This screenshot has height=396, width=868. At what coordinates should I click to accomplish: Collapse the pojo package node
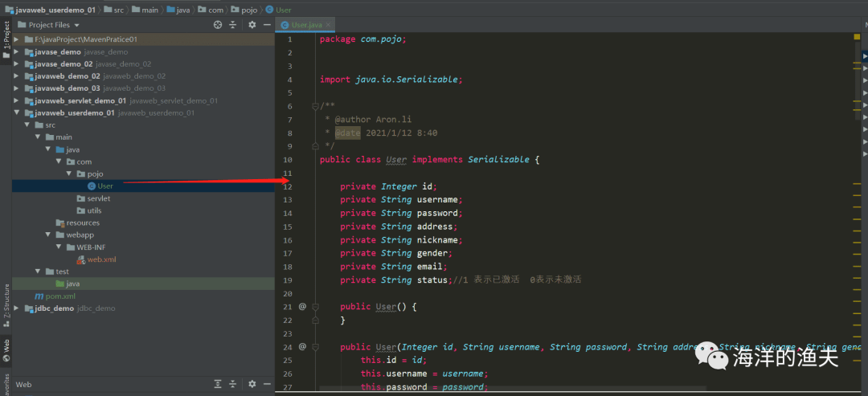pos(68,174)
